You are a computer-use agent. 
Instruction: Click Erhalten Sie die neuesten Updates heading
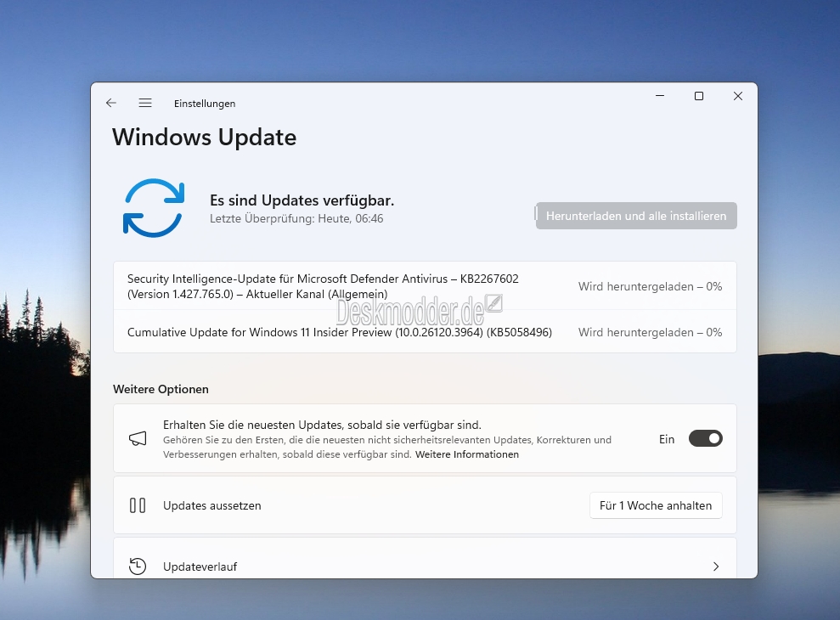click(322, 425)
